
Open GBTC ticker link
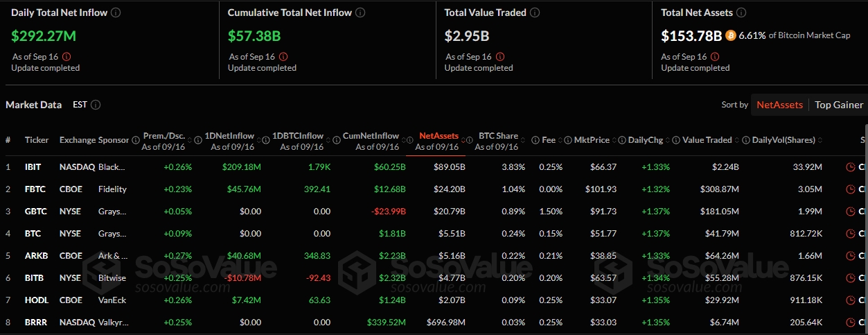click(x=36, y=212)
